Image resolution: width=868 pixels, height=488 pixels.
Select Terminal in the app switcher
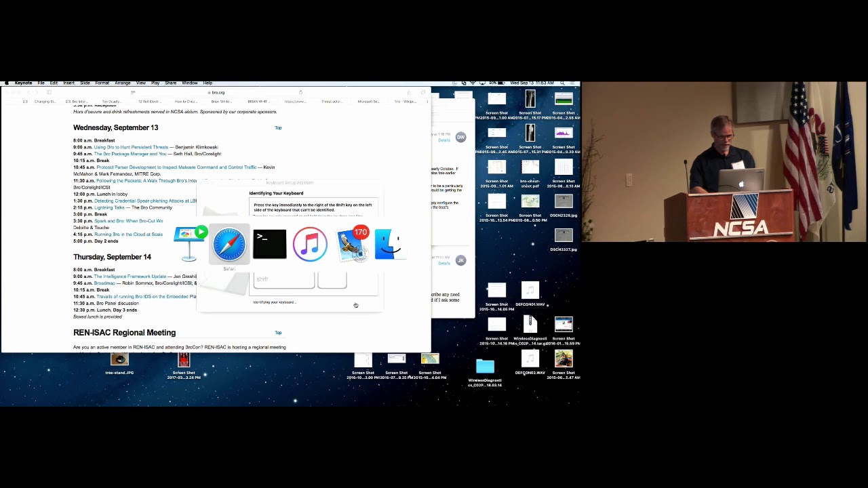[270, 244]
